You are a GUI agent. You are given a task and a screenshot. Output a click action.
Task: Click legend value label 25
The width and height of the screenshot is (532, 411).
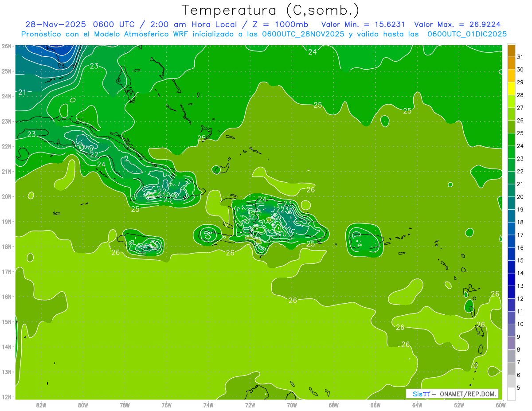coord(520,133)
